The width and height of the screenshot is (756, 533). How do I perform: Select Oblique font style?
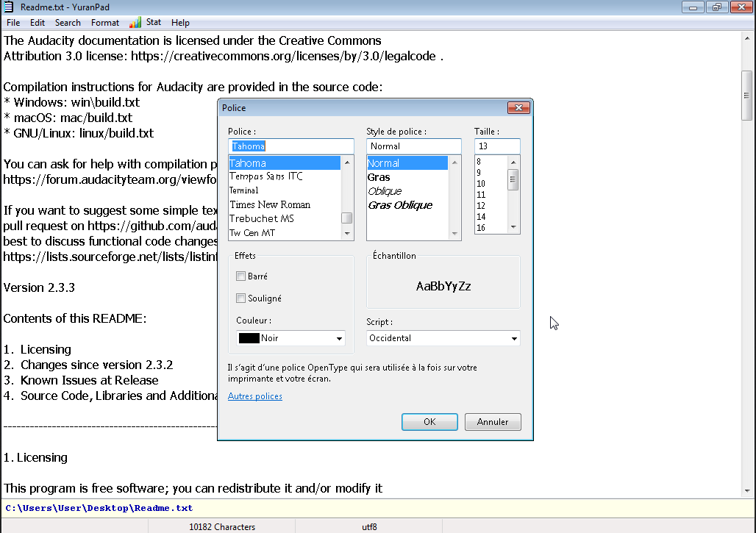coord(407,191)
